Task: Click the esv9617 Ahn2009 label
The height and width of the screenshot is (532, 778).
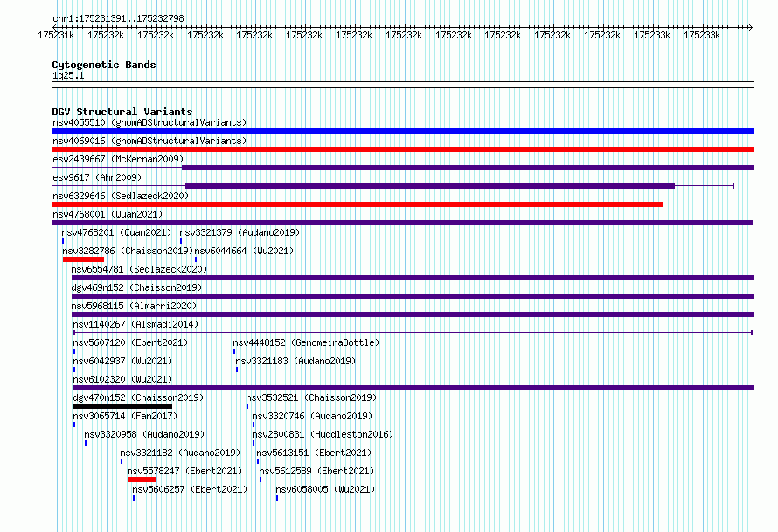Action: point(97,177)
